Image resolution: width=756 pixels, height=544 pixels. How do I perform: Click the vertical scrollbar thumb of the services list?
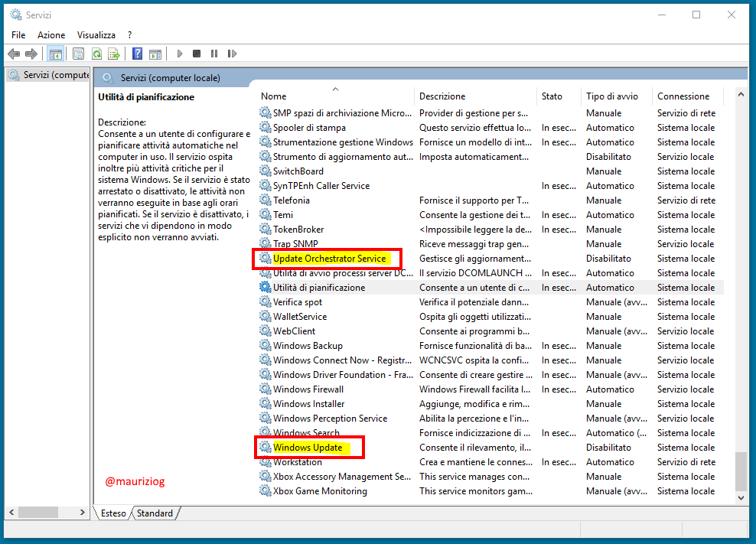click(x=741, y=471)
